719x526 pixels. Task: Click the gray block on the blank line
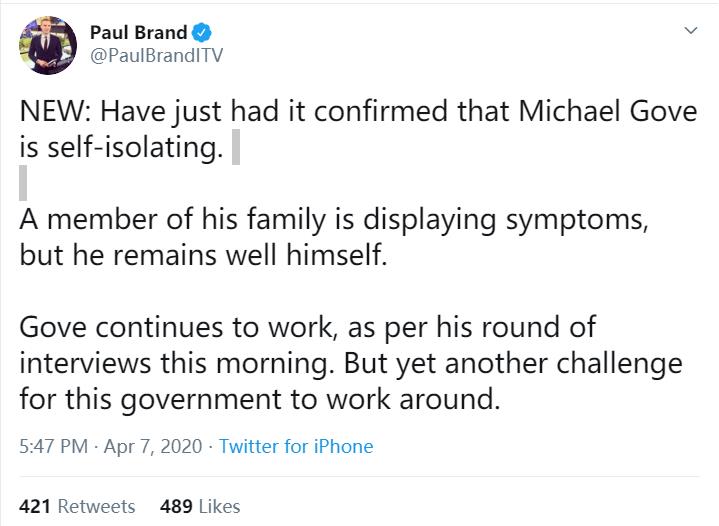[x=23, y=184]
